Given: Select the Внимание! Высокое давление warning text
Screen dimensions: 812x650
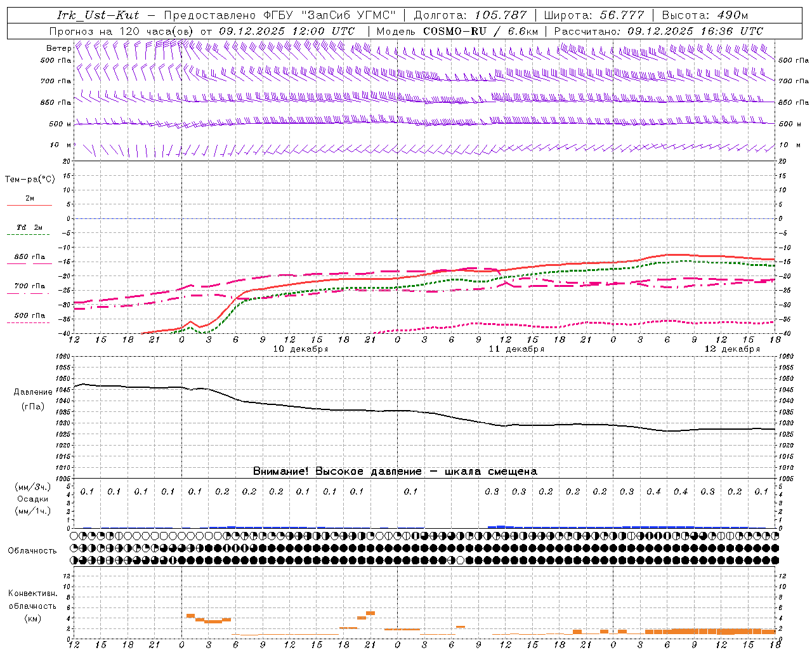Looking at the screenshot, I should click(395, 472).
